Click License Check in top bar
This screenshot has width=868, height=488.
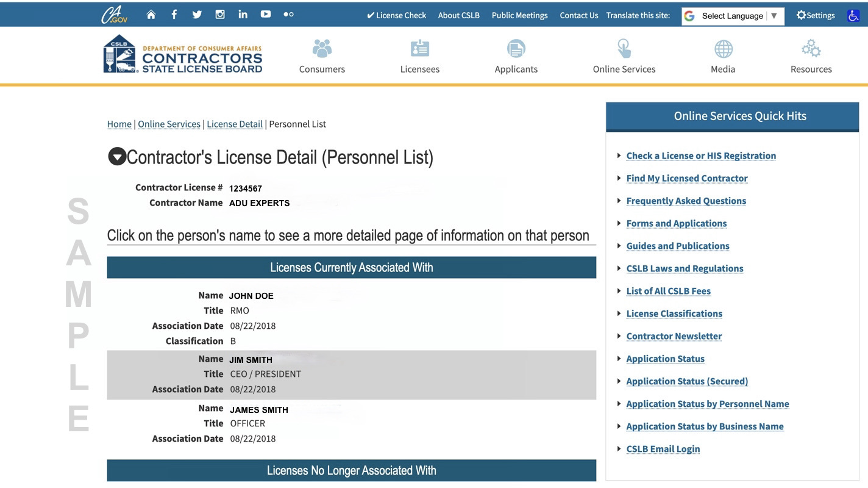pyautogui.click(x=396, y=15)
